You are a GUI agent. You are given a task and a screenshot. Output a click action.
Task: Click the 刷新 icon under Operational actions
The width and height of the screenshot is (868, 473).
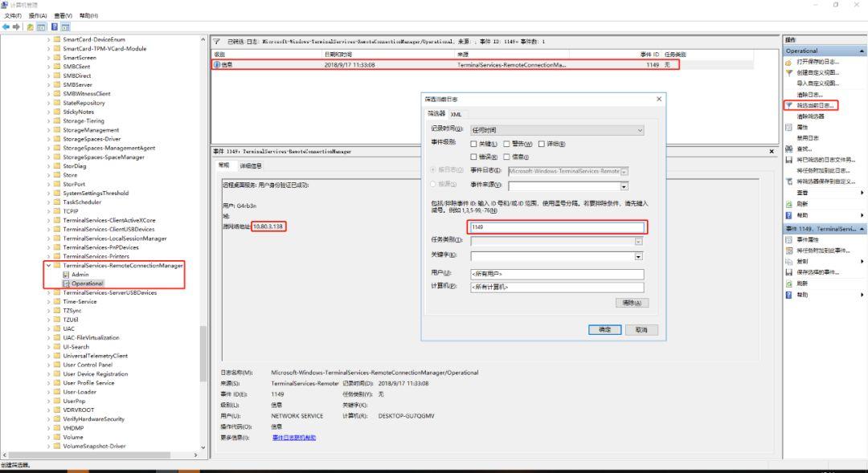tap(789, 204)
